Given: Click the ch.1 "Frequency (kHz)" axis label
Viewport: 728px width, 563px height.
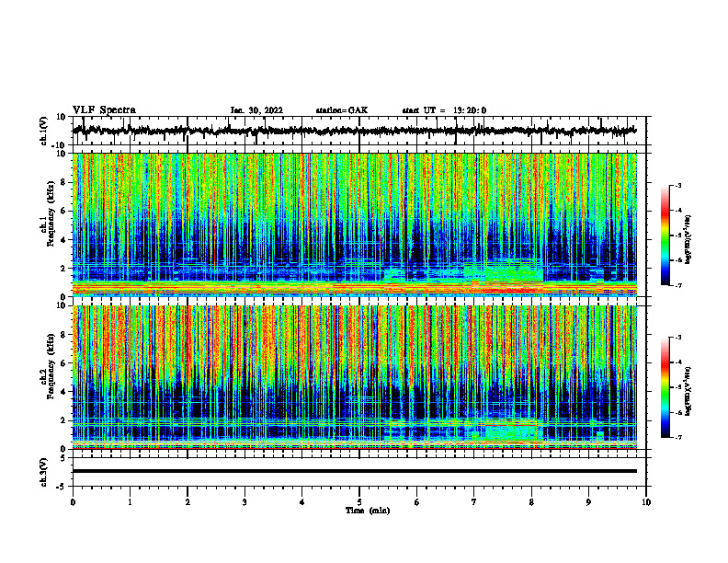Looking at the screenshot, I should click(x=51, y=212).
